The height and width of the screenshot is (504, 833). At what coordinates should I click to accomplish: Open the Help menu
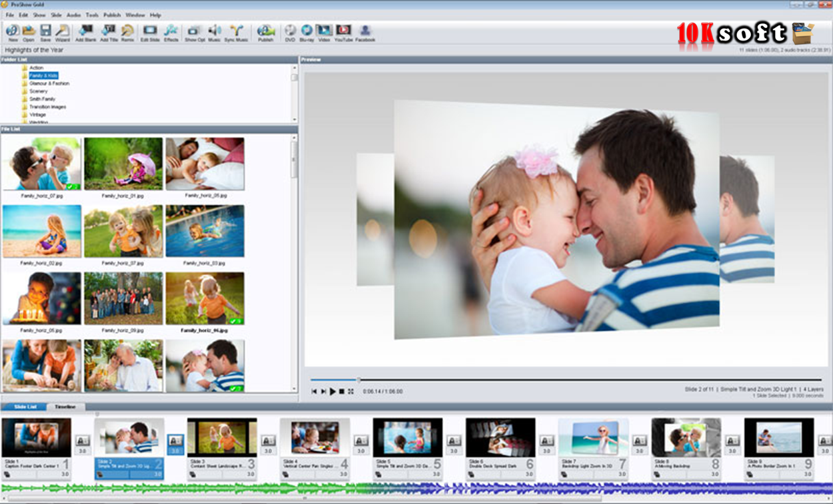click(x=155, y=15)
